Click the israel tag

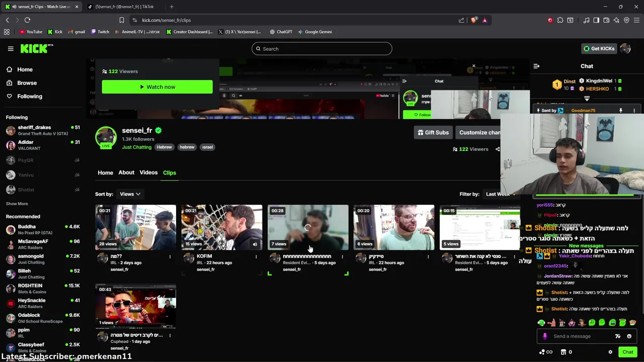[x=207, y=147]
